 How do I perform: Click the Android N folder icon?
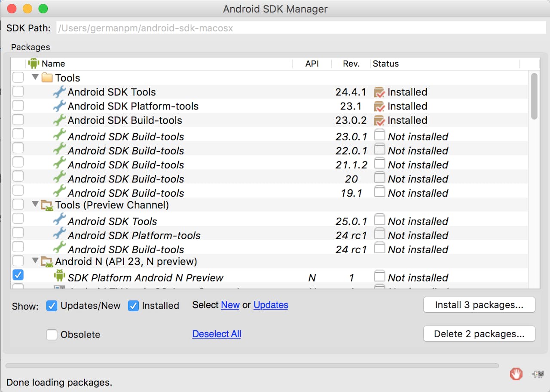[47, 261]
